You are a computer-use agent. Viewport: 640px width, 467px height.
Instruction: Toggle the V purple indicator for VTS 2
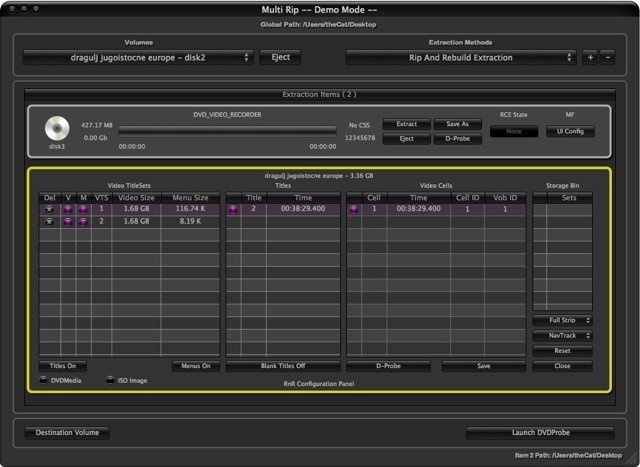(x=68, y=222)
